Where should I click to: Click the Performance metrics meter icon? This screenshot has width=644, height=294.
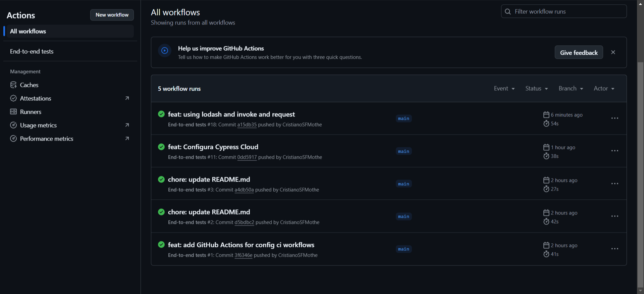pyautogui.click(x=13, y=139)
